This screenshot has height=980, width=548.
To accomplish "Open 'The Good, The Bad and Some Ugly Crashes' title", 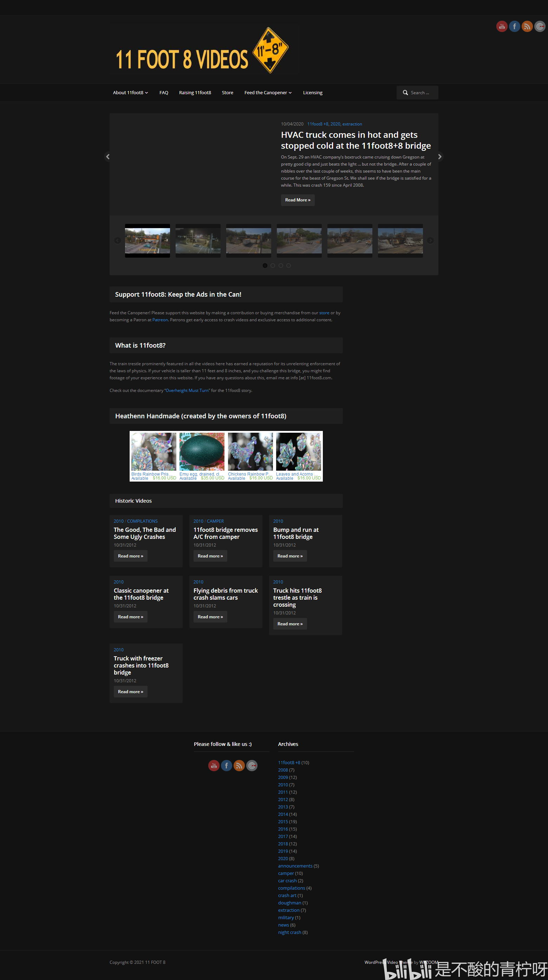I will click(145, 533).
